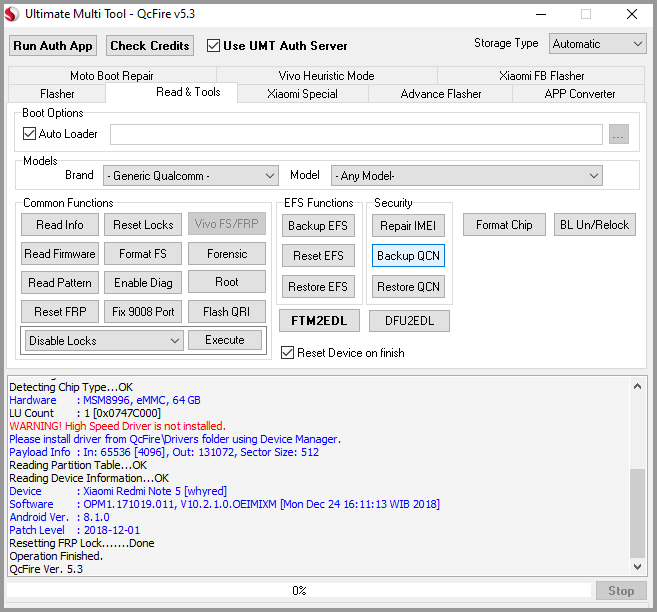
Task: Click the Reset EFS button
Action: pyautogui.click(x=318, y=256)
